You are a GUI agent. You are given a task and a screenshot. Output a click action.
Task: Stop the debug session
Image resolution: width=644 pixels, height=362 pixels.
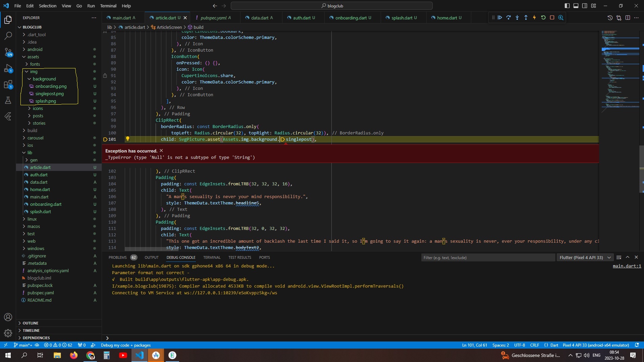[x=552, y=18]
